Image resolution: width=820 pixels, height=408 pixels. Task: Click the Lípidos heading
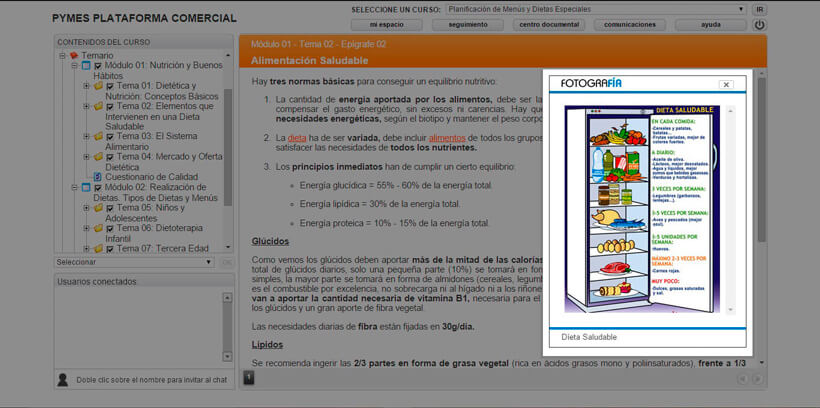(267, 345)
